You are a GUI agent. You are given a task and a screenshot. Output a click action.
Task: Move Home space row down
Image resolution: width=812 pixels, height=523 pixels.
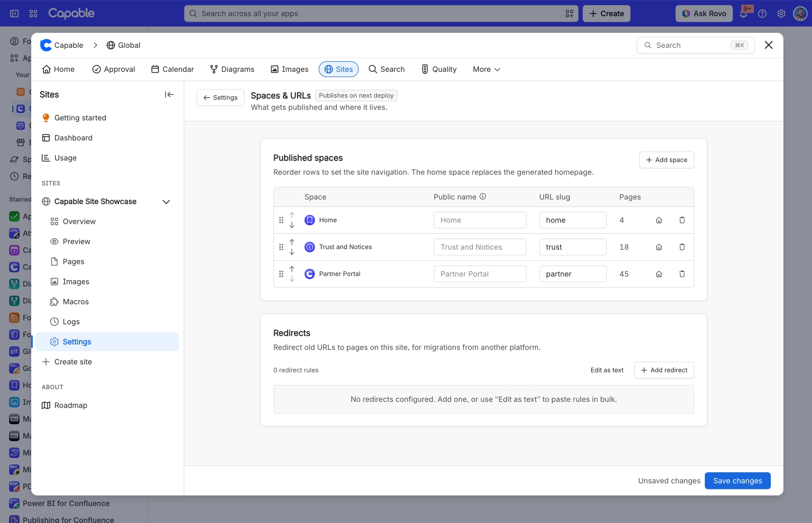click(292, 225)
